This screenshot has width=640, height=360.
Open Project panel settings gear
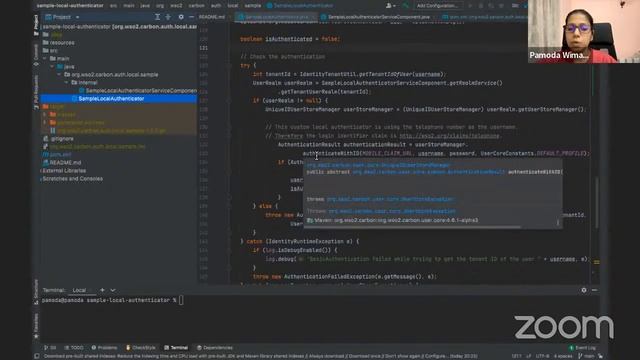pyautogui.click(x=181, y=17)
